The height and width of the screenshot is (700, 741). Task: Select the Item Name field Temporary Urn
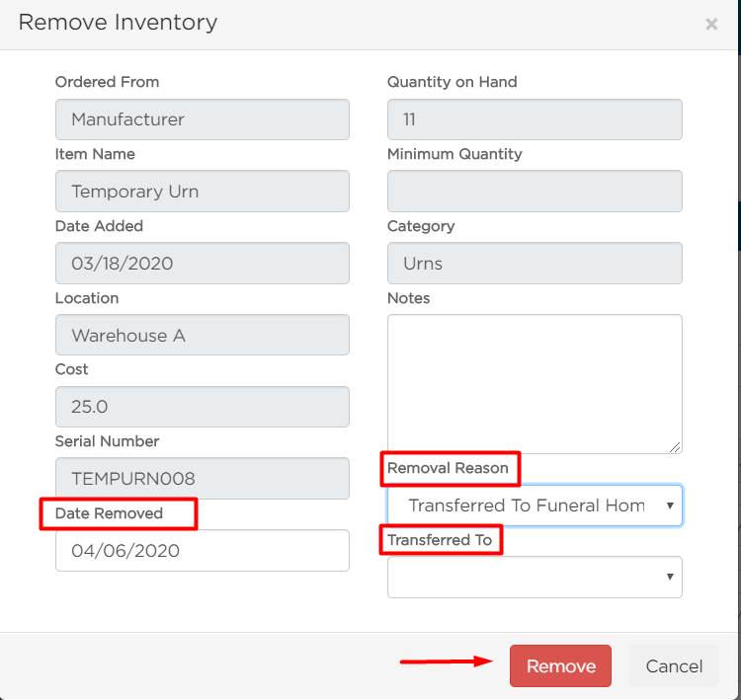pyautogui.click(x=203, y=191)
